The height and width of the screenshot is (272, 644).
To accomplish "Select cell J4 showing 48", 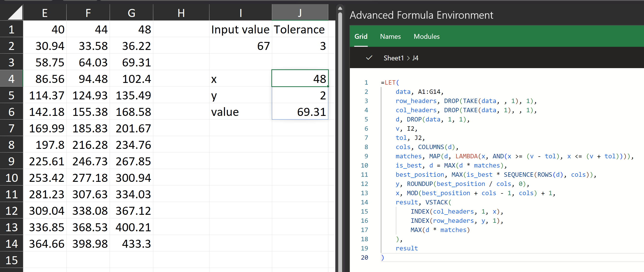I will (x=299, y=79).
